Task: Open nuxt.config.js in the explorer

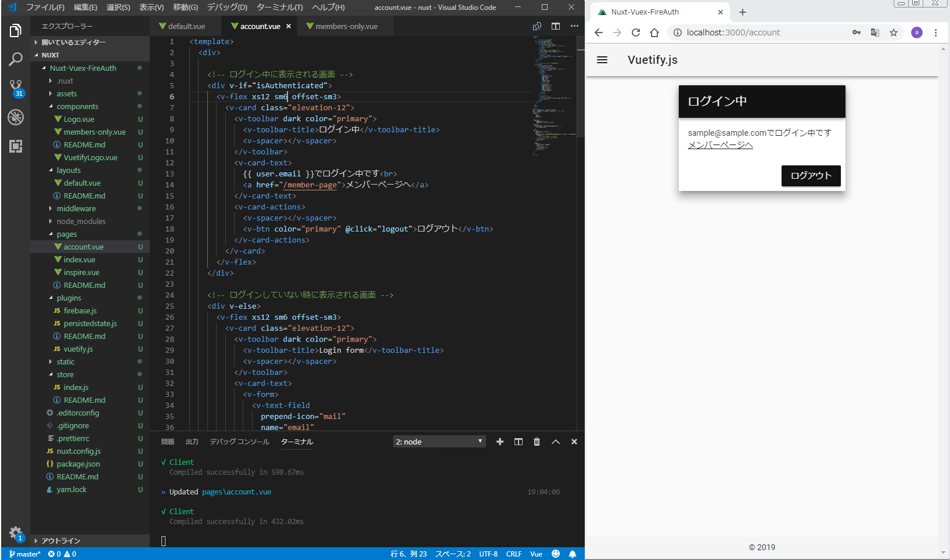Action: (78, 451)
